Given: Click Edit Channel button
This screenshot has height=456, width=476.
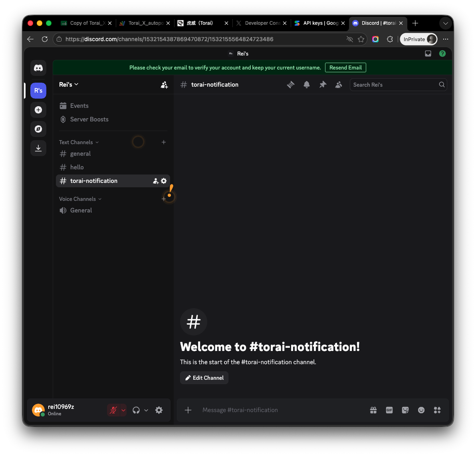Looking at the screenshot, I should 204,378.
